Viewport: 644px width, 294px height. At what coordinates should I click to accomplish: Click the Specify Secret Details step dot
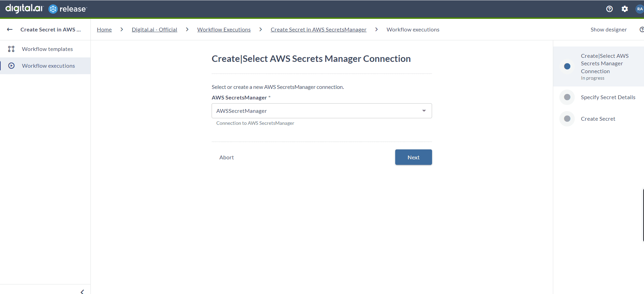pos(567,97)
